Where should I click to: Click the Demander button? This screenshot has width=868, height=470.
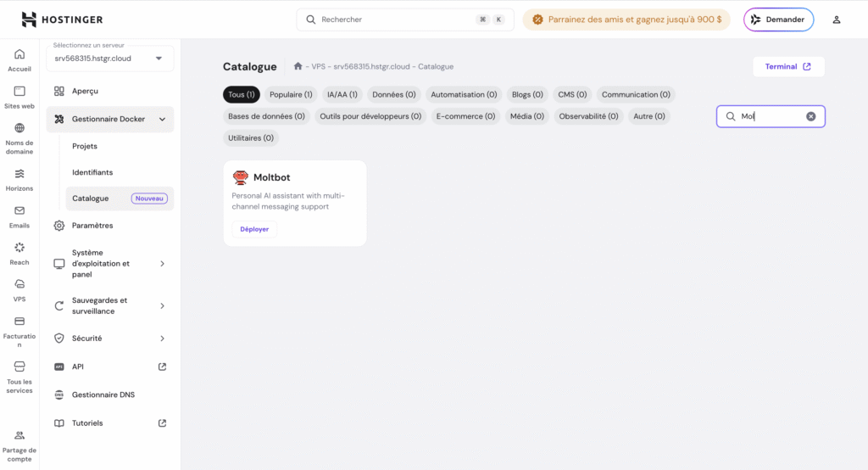point(778,20)
